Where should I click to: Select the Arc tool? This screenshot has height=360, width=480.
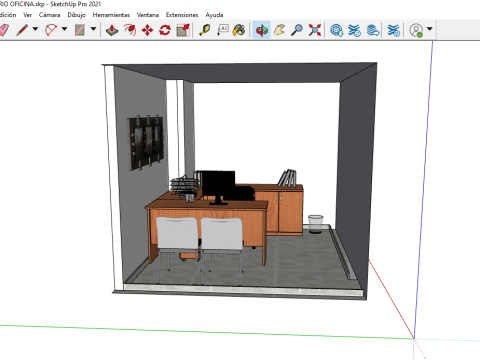click(51, 30)
